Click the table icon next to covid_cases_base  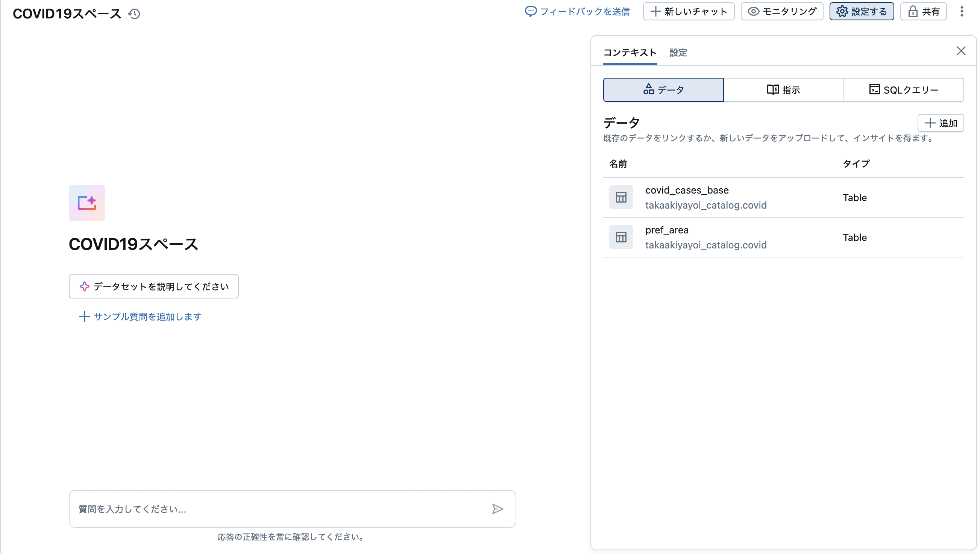621,197
